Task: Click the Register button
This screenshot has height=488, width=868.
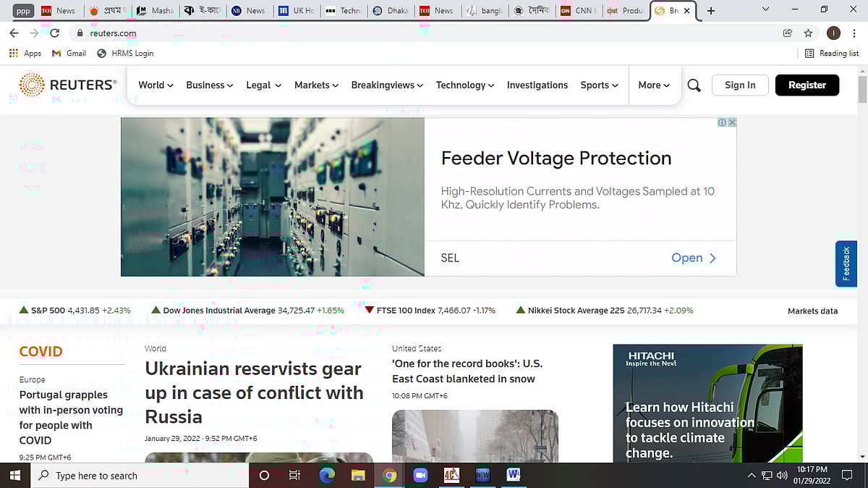Action: pyautogui.click(x=807, y=85)
